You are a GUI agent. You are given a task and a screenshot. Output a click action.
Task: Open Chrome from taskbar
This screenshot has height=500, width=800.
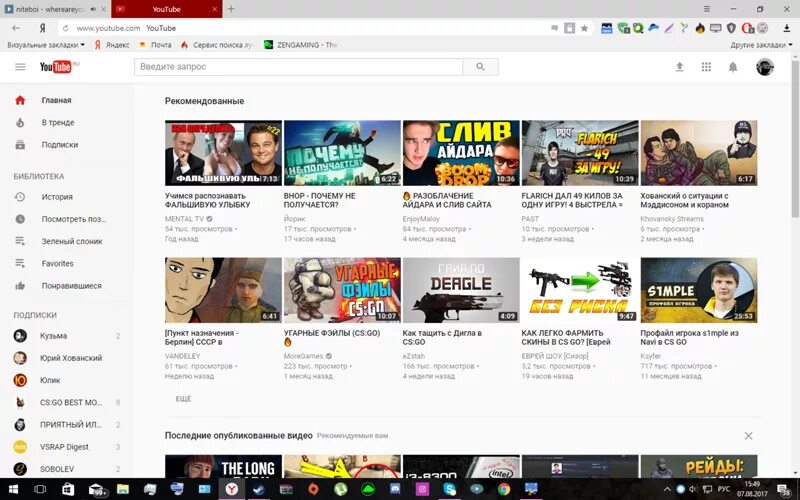point(504,489)
